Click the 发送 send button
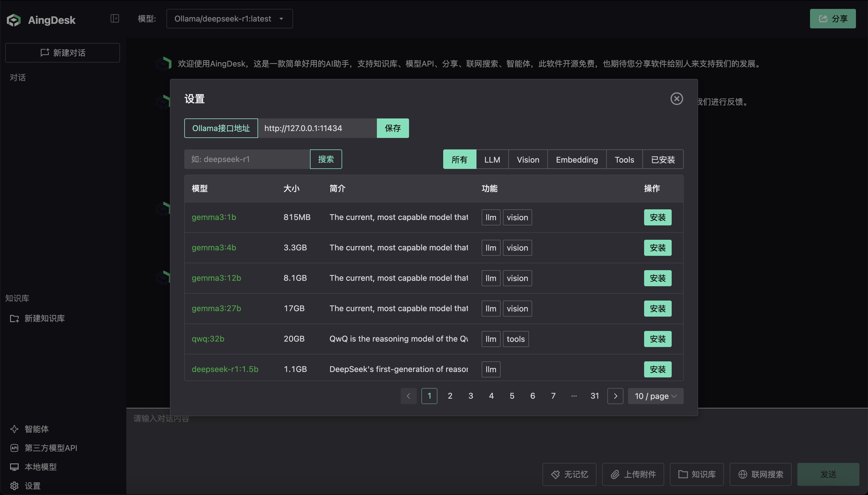The width and height of the screenshot is (868, 495). click(x=828, y=474)
